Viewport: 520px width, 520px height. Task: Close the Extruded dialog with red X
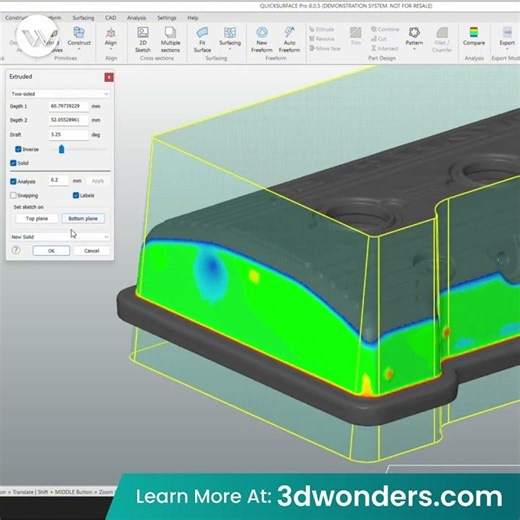pos(109,77)
